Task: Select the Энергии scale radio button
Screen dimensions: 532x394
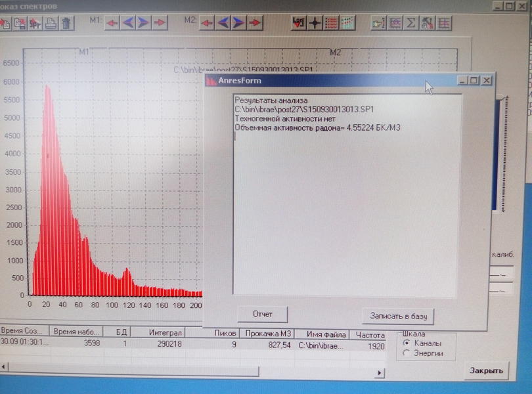Action: point(407,353)
